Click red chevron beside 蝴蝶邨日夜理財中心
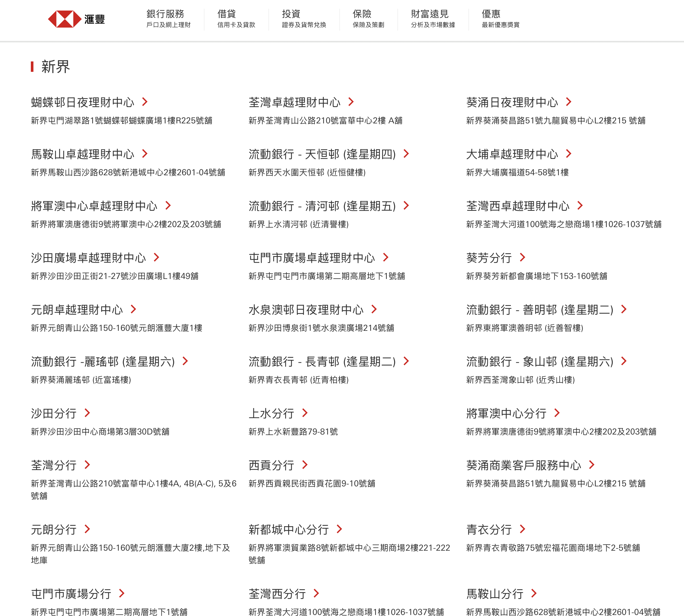This screenshot has width=684, height=616. click(x=145, y=102)
